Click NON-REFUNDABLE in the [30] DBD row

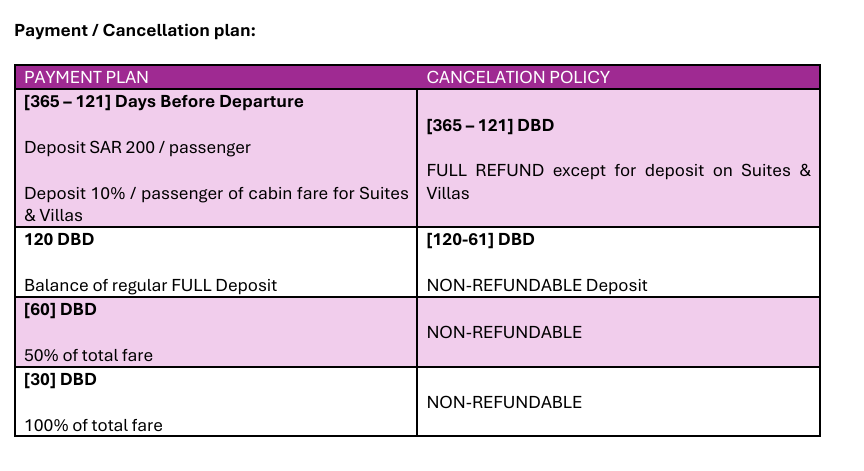pyautogui.click(x=504, y=402)
